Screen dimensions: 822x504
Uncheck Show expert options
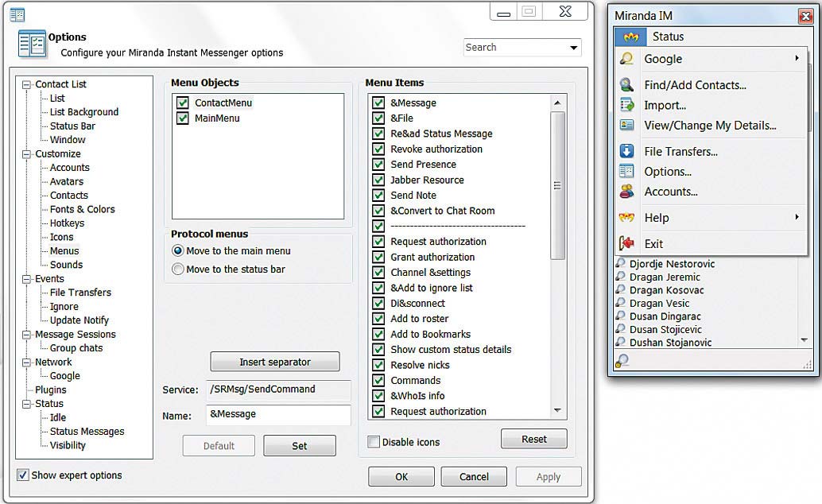(x=22, y=475)
